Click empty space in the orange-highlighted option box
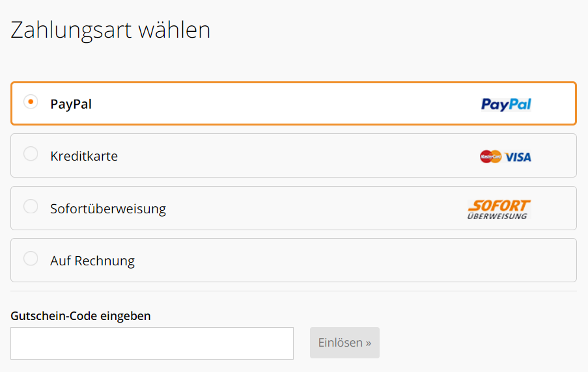 pos(285,103)
